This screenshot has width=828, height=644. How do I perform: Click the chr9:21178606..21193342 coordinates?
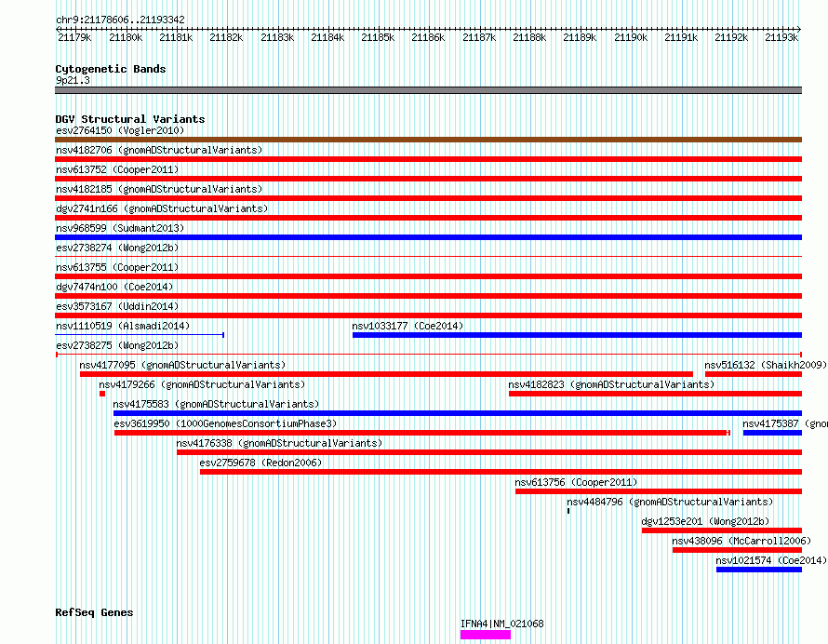point(120,20)
